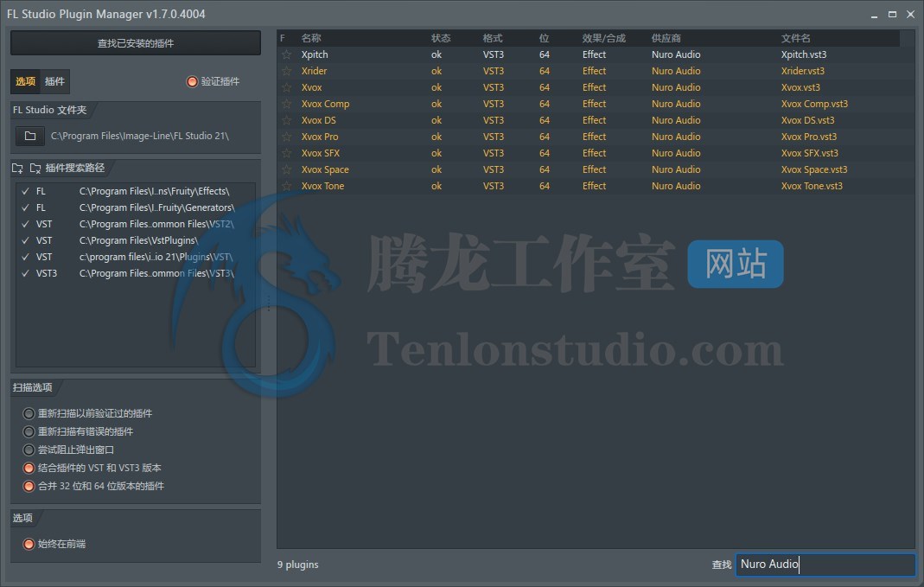The height and width of the screenshot is (587, 924).
Task: Select Xvox Tone.vst3 file name
Action: tap(812, 186)
